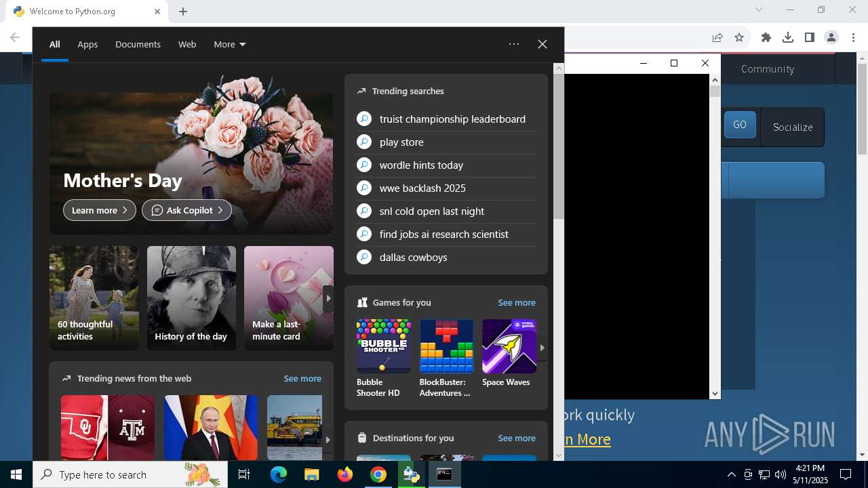The width and height of the screenshot is (868, 488).
Task: Click the GO button on Python.org
Action: [740, 125]
